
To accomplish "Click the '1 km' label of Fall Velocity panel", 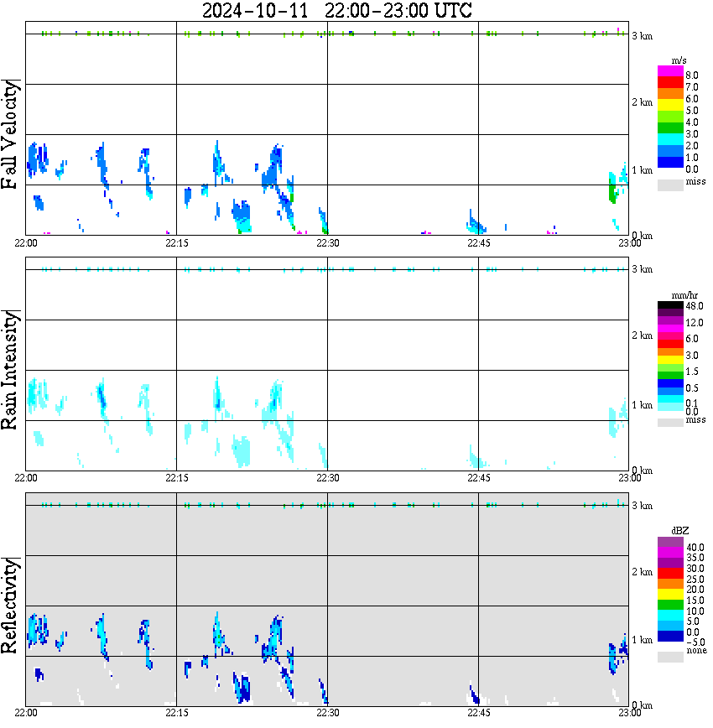I will 643,170.
